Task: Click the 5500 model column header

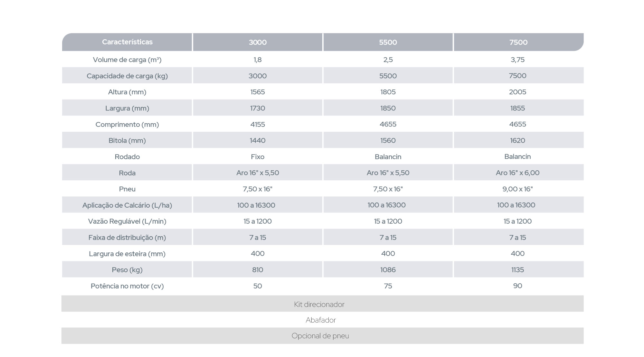Action: point(388,42)
